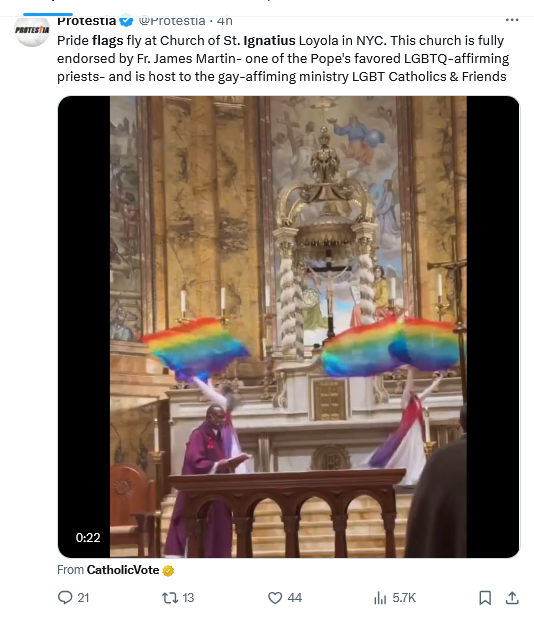
Task: Open the view analytics bar chart icon
Action: (380, 598)
